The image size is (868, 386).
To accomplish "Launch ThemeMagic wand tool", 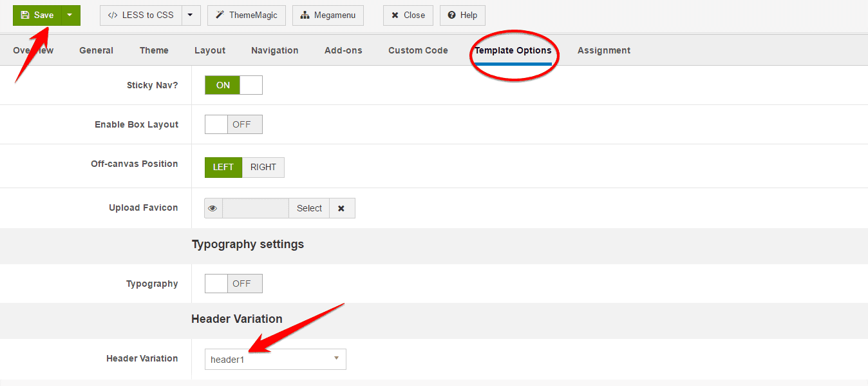I will (x=246, y=15).
